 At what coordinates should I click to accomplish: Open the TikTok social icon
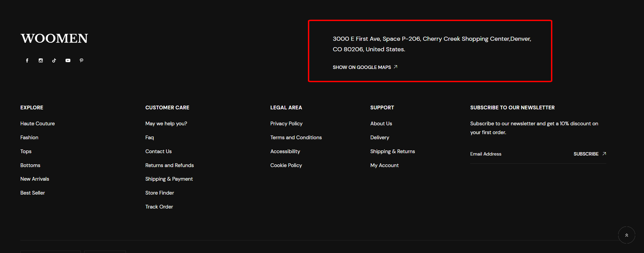point(54,60)
